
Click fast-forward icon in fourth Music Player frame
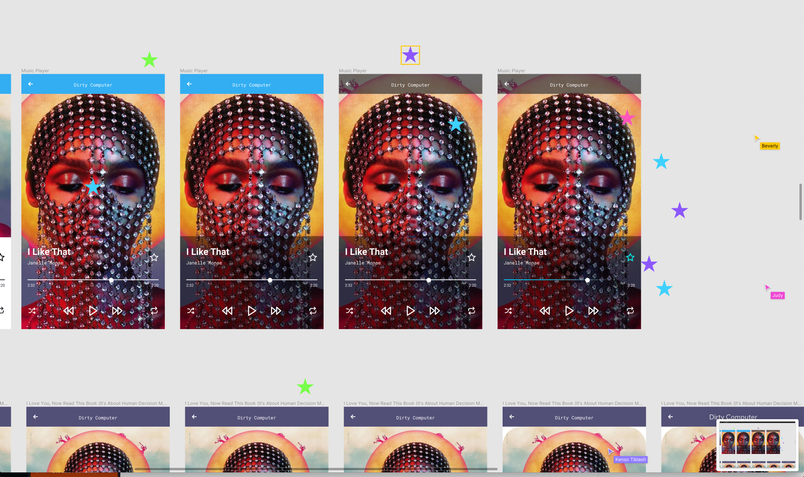[593, 311]
